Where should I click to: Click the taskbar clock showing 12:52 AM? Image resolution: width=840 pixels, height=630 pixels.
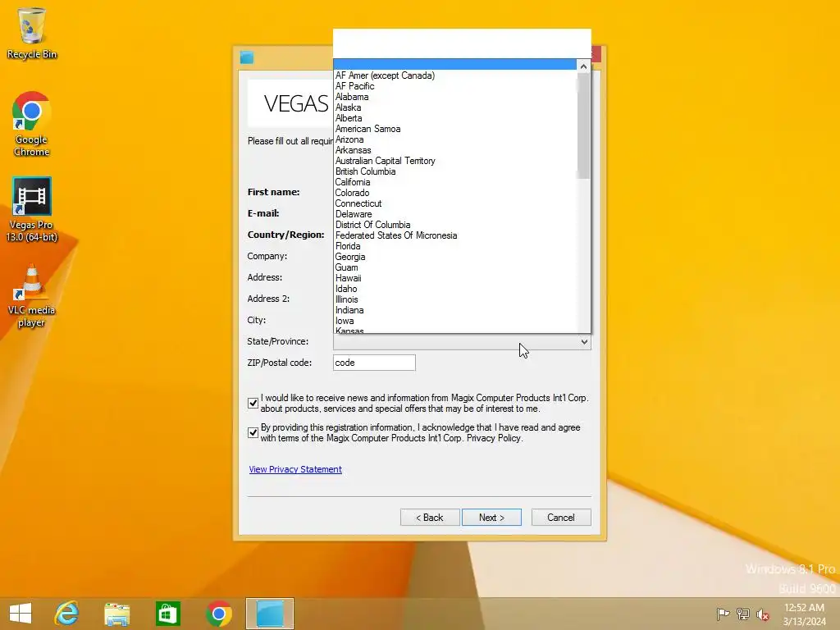[x=804, y=614]
